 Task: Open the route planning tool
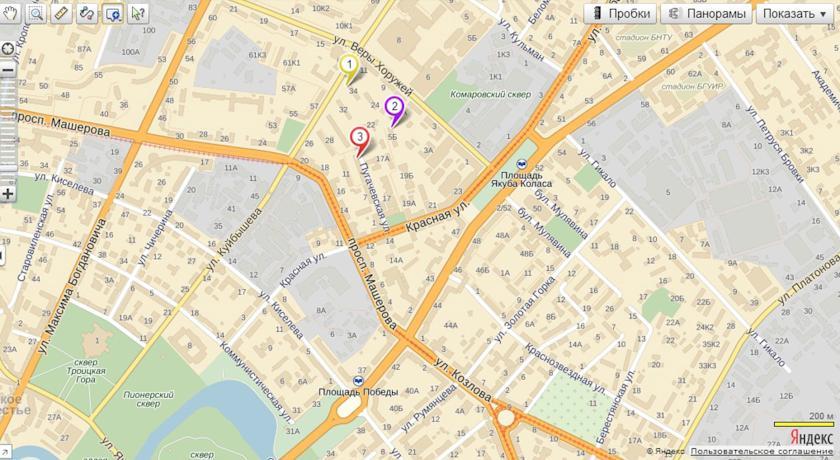[x=87, y=13]
